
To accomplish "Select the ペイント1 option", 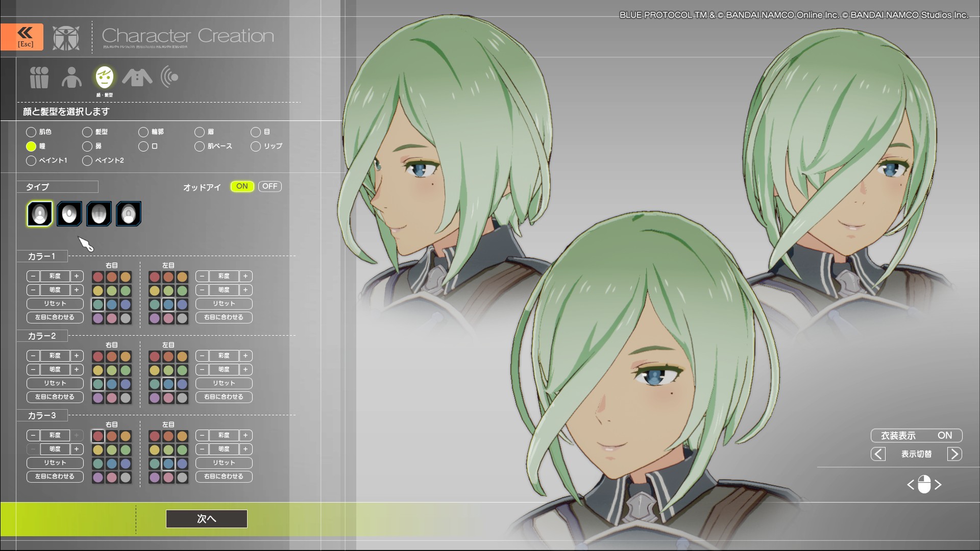I will (31, 161).
